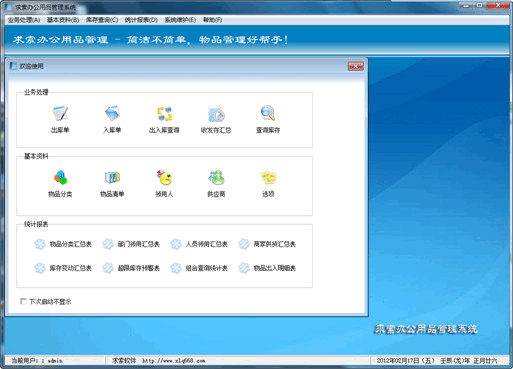Click 欢迎使用 dialog title icon
Screen dimensions: 513x369
(x=13, y=66)
